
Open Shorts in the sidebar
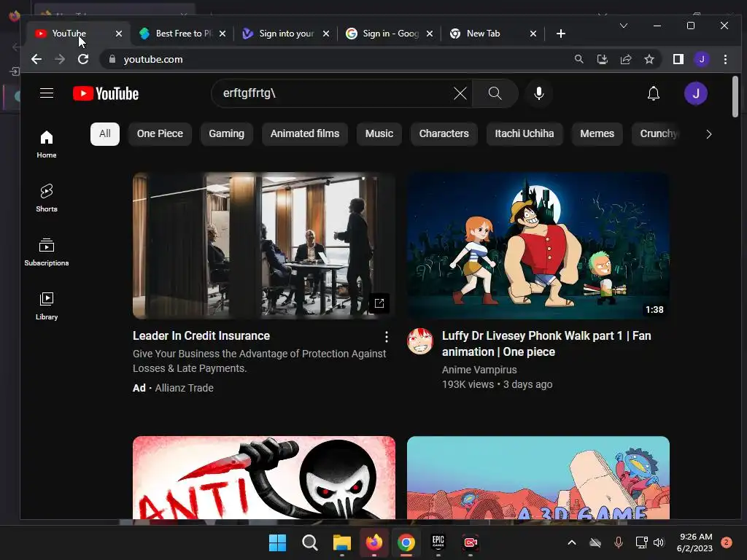tap(47, 198)
